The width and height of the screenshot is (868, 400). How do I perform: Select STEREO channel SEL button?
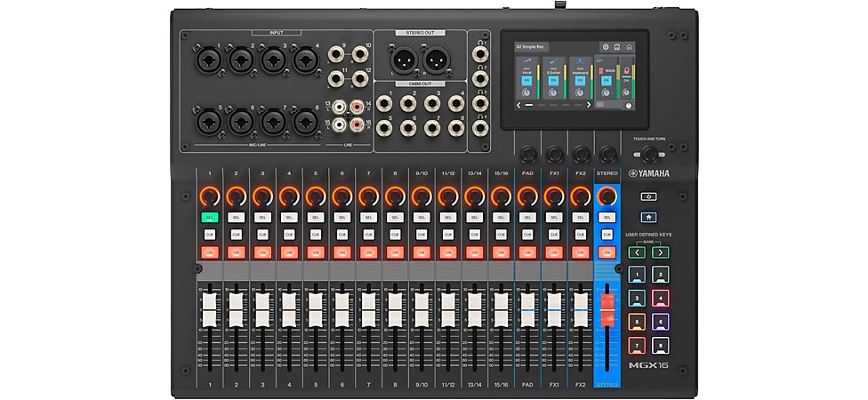[x=607, y=218]
